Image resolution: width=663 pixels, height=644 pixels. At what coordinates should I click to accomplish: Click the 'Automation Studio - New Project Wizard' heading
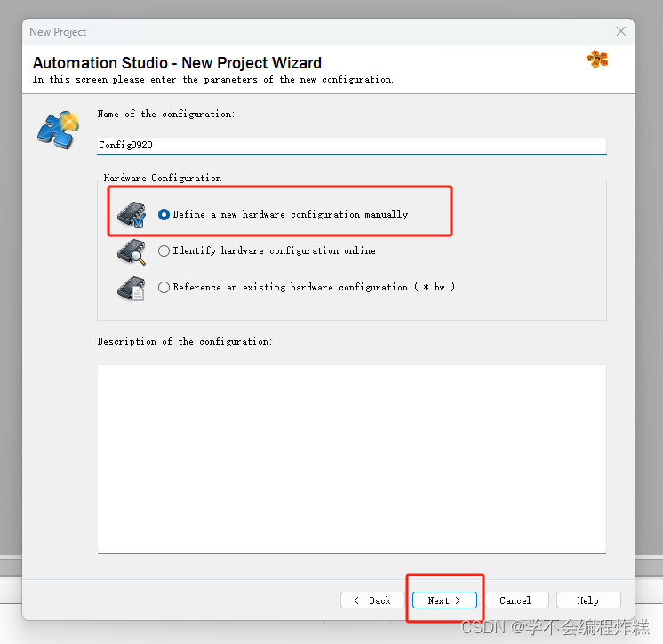(177, 63)
